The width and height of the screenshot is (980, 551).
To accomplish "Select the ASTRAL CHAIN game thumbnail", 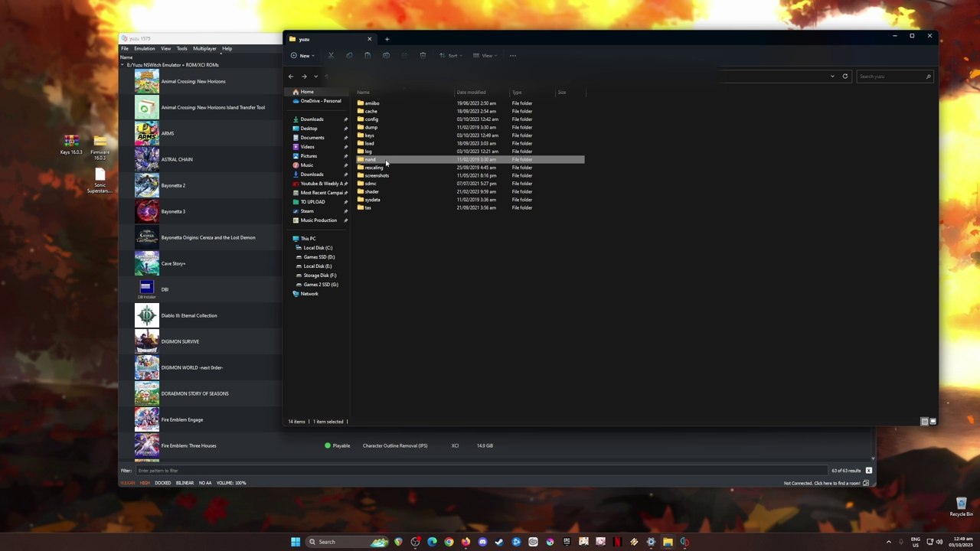I will point(147,160).
